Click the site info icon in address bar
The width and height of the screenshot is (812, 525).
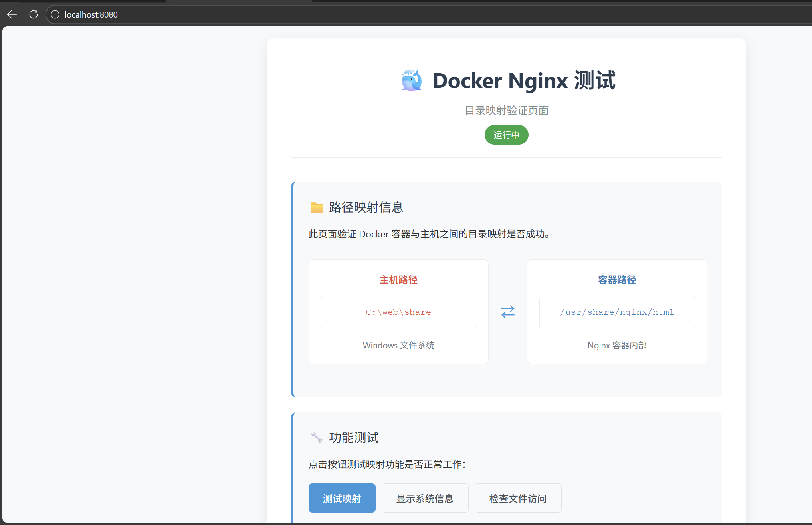[x=55, y=15]
